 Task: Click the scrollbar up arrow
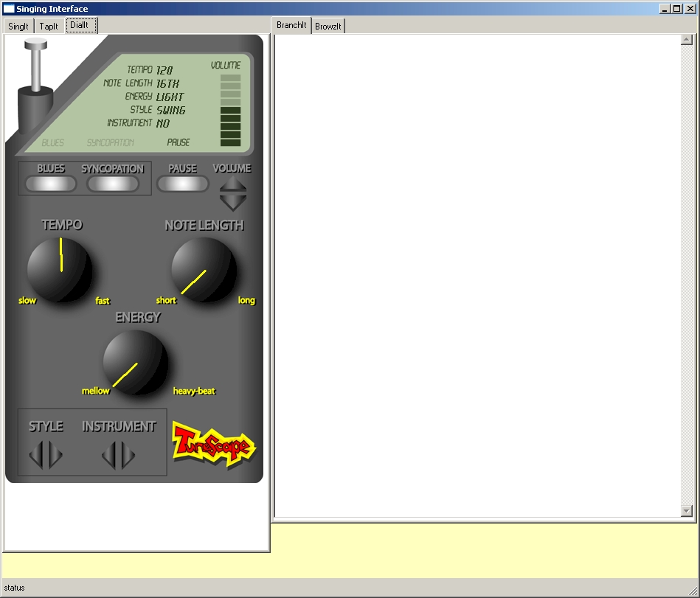pos(687,41)
